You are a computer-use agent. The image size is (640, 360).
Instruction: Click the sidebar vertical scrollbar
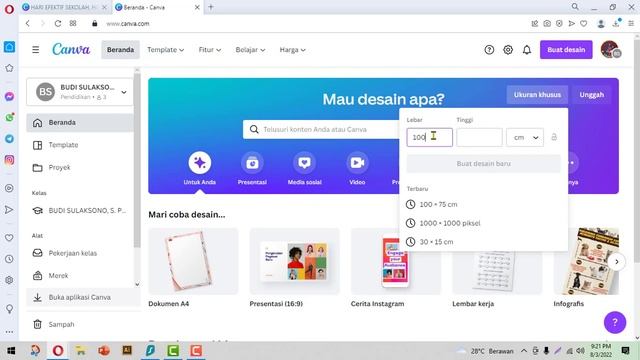(x=137, y=160)
